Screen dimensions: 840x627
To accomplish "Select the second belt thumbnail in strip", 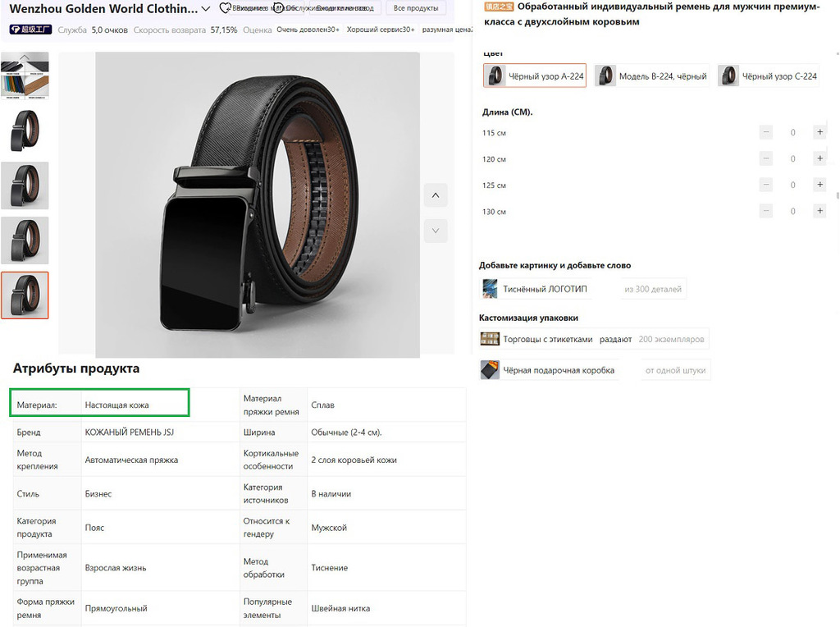I will coord(25,130).
